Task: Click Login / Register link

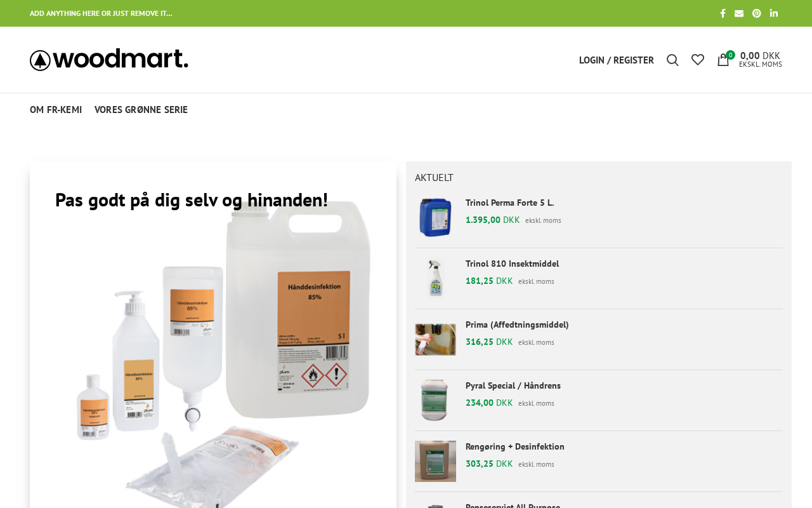Action: [616, 60]
